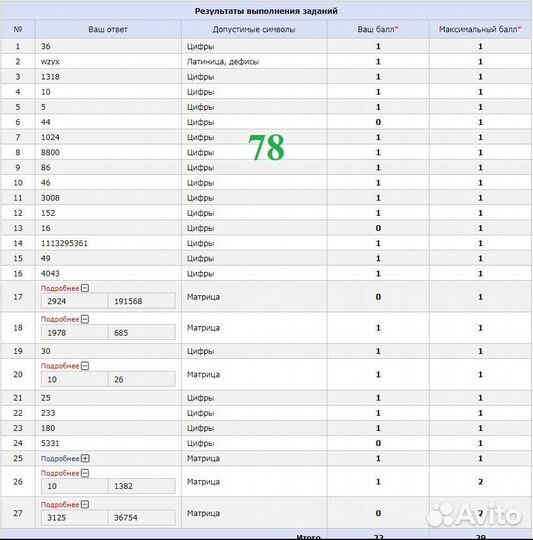Click the answer '233' in row 22
Image resolution: width=533 pixels, height=540 pixels.
click(48, 413)
